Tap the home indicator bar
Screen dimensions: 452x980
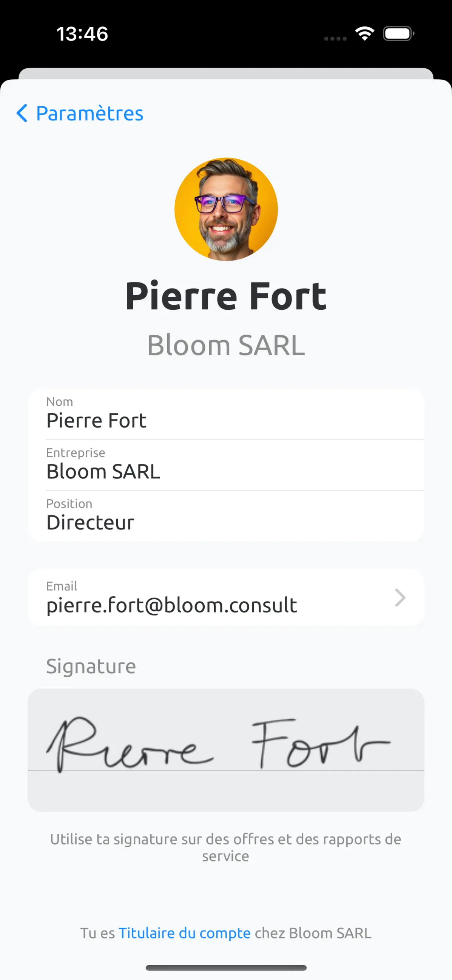(226, 968)
